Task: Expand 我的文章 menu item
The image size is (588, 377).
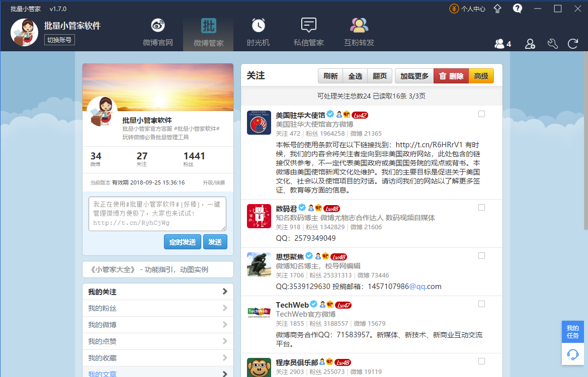Action: pos(158,372)
